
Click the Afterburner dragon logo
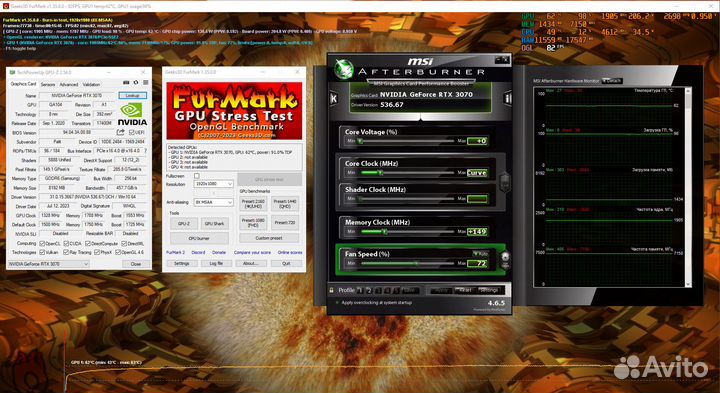(343, 69)
